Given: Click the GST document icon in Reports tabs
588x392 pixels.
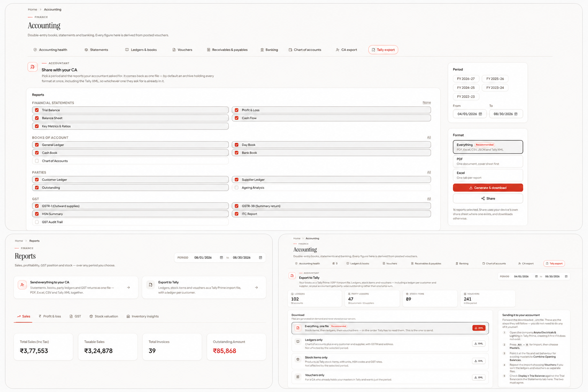Looking at the screenshot, I should coord(71,317).
